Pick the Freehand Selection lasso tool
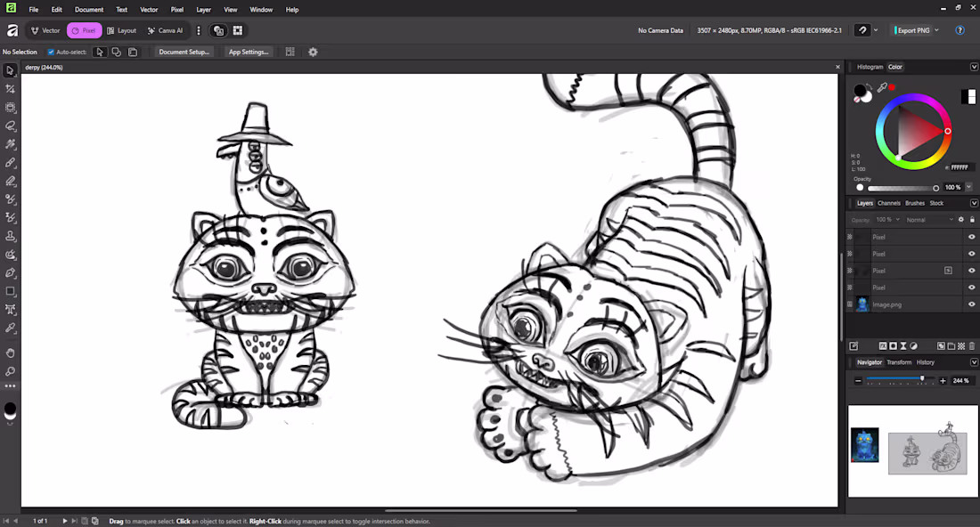 [11, 126]
